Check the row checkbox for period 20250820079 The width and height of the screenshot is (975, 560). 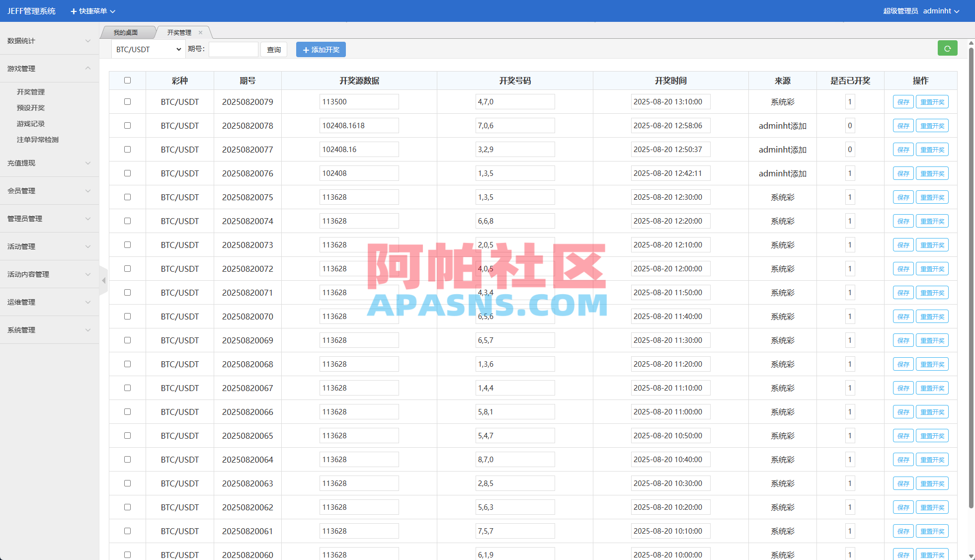click(127, 101)
